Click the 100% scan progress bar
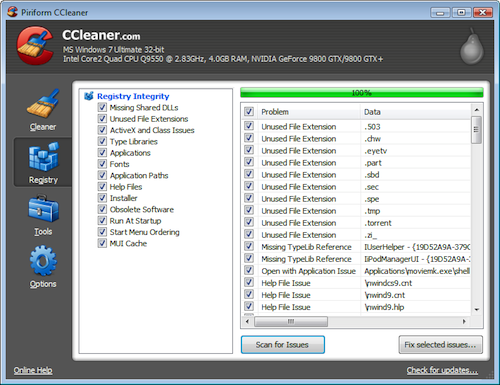The image size is (500, 385). [362, 93]
